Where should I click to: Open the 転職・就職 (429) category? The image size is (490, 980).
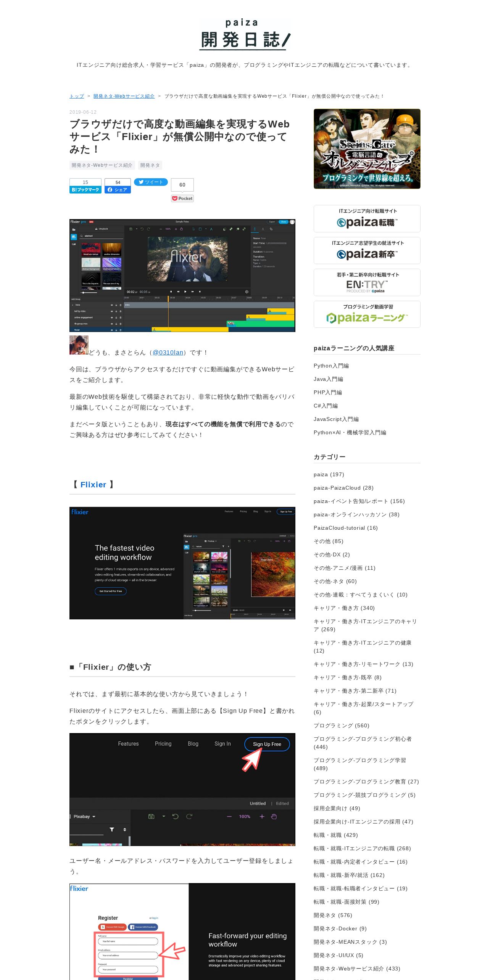coord(336,835)
